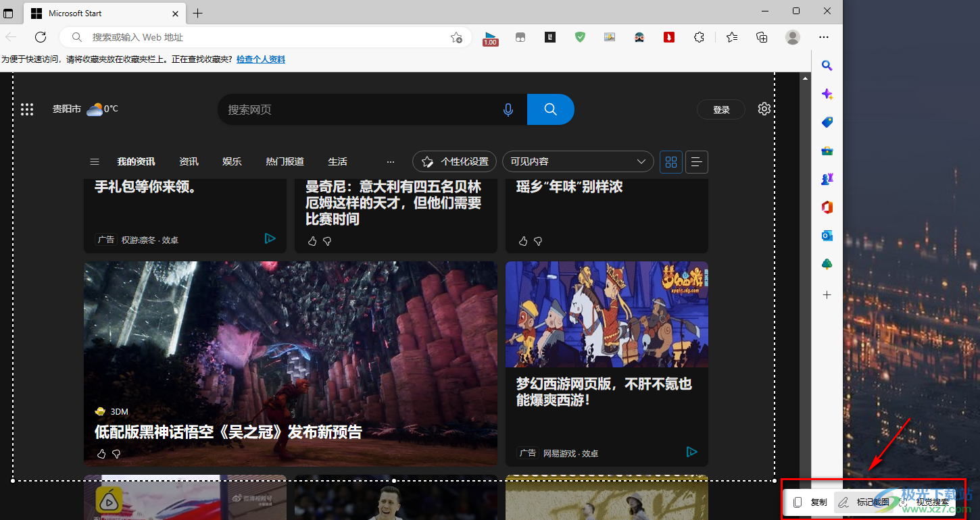This screenshot has width=980, height=520.
Task: Expand the 可见内容 dropdown
Action: click(578, 161)
